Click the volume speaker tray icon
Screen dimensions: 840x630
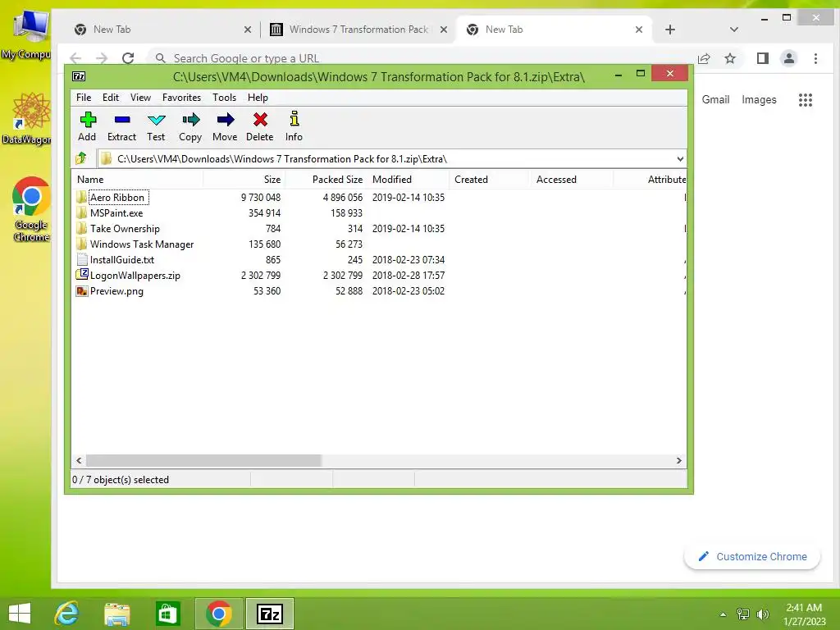tap(762, 614)
